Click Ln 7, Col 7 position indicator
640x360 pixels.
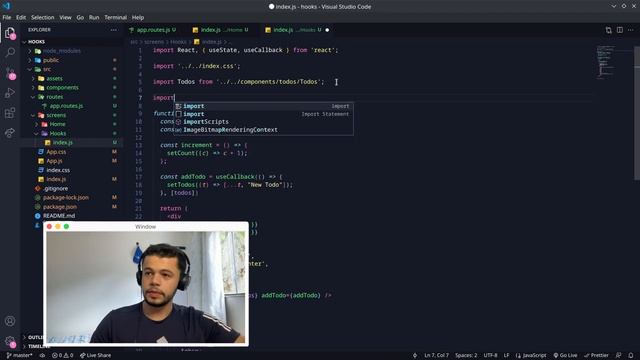tap(436, 356)
